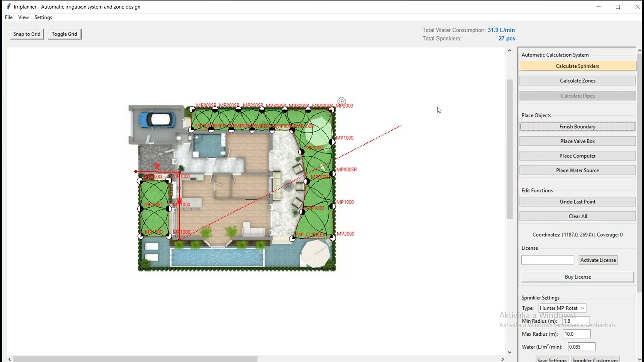
Task: Select Place Valve Box
Action: pyautogui.click(x=578, y=141)
